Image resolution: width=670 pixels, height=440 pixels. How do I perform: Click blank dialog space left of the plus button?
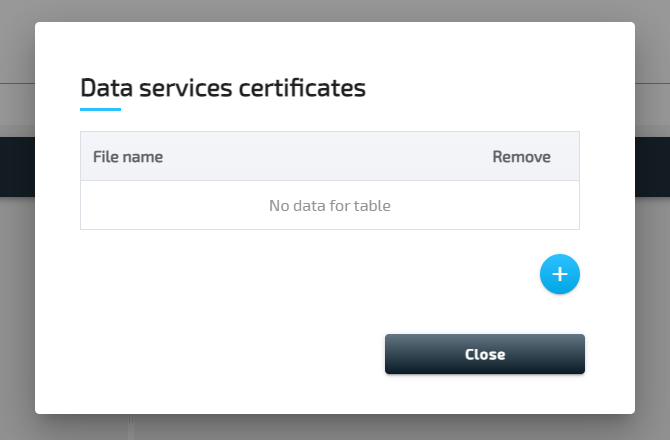pyautogui.click(x=300, y=274)
